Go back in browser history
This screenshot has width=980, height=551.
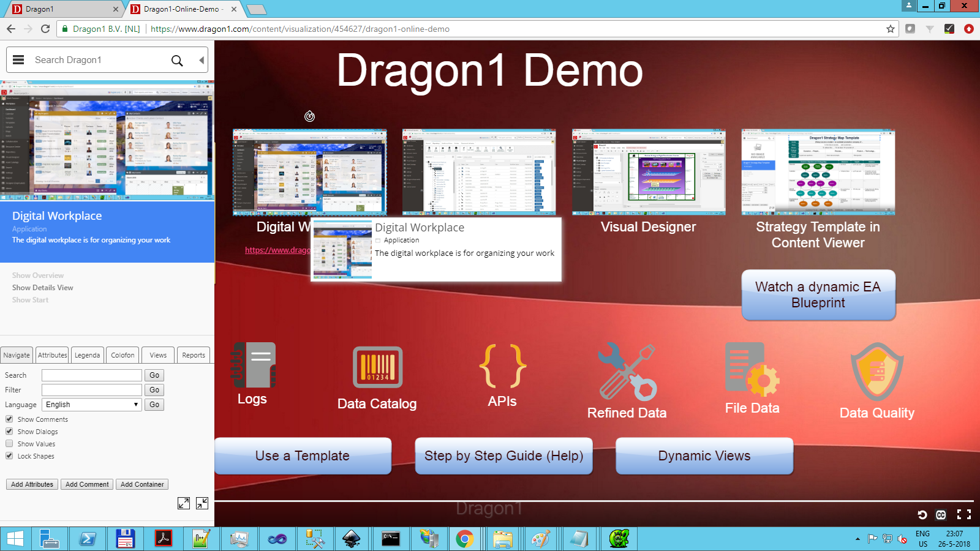click(x=11, y=29)
